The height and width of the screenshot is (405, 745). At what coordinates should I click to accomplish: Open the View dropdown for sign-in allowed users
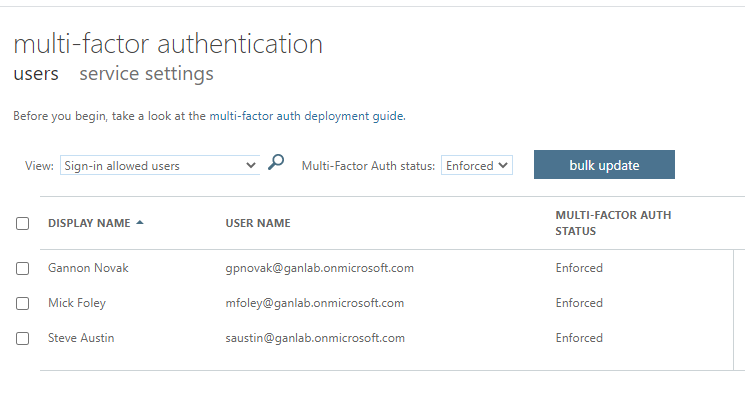159,166
